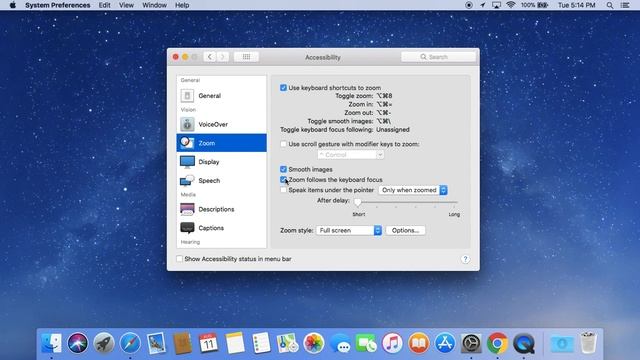
Task: Open the View menu
Action: [126, 5]
